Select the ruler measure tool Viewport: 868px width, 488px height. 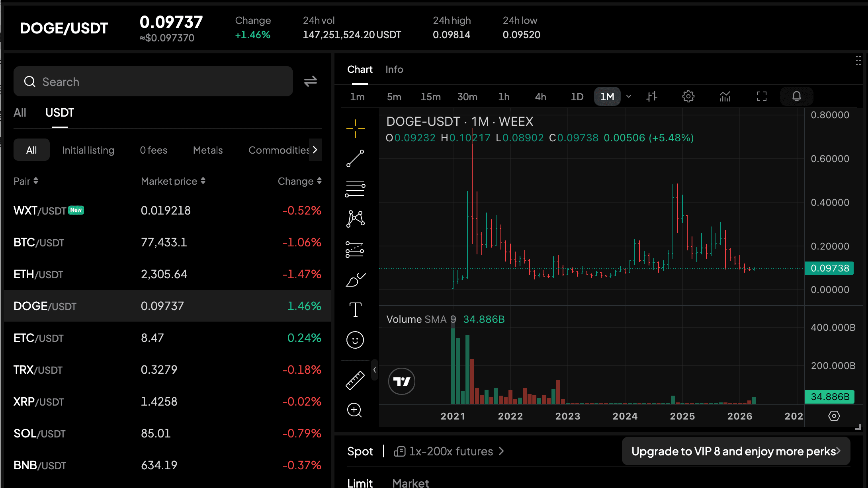[x=355, y=380]
